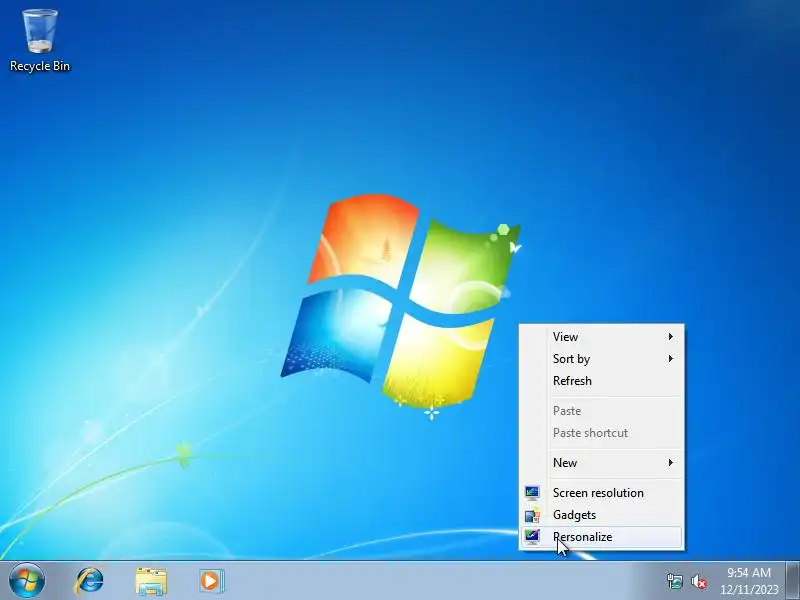Image resolution: width=800 pixels, height=600 pixels.
Task: Click the Screen resolution monitor icon
Action: (x=532, y=493)
